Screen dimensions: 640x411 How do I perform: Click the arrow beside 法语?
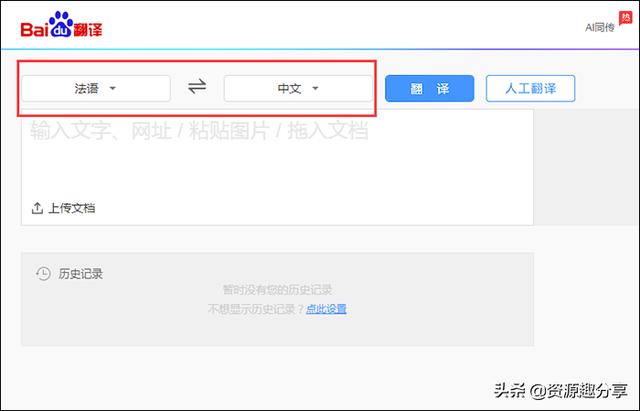point(112,88)
